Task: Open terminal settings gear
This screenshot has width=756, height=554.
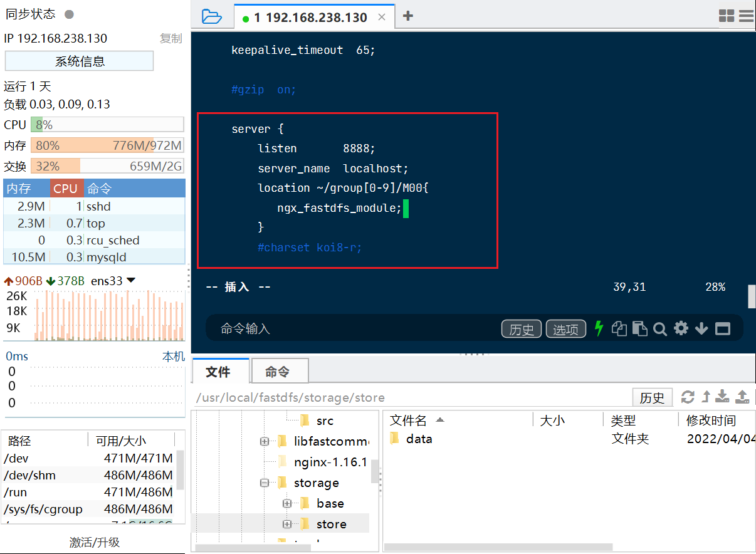Action: [x=681, y=328]
